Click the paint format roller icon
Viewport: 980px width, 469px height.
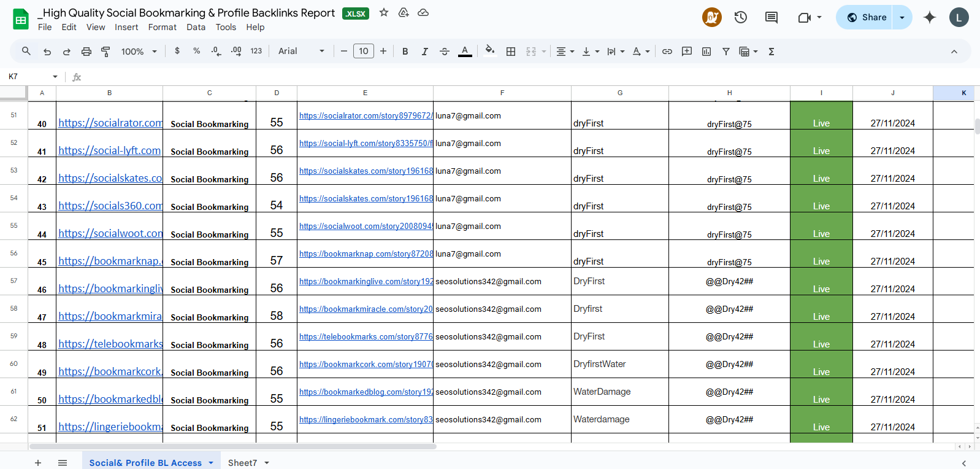coord(105,52)
